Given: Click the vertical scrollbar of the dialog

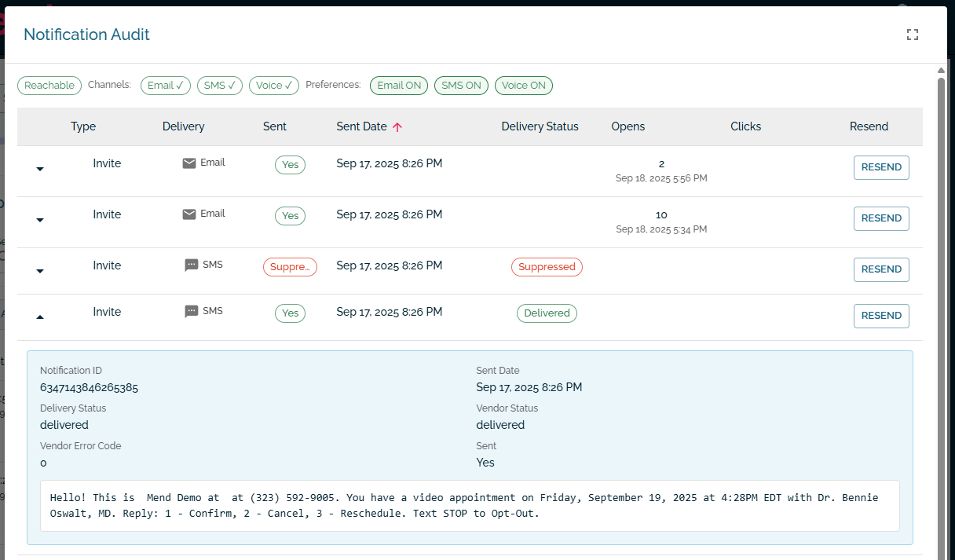Looking at the screenshot, I should 941,314.
